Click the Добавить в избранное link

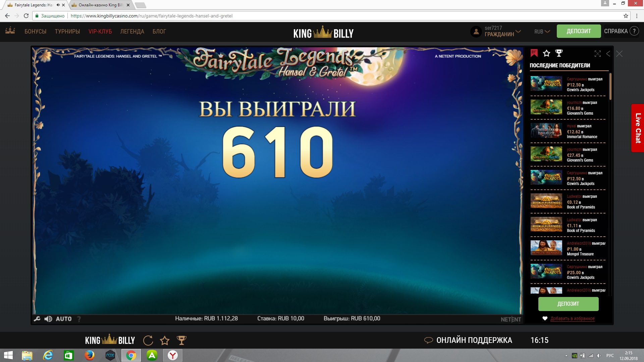point(572,318)
